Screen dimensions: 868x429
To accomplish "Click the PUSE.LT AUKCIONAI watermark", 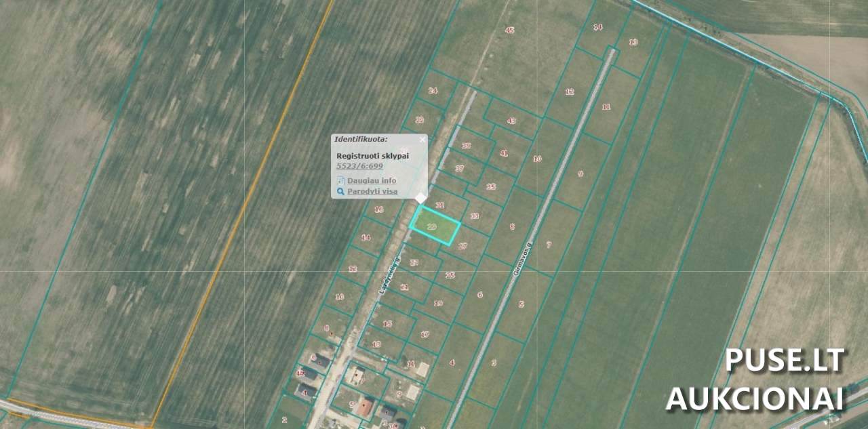I will pyautogui.click(x=755, y=380).
